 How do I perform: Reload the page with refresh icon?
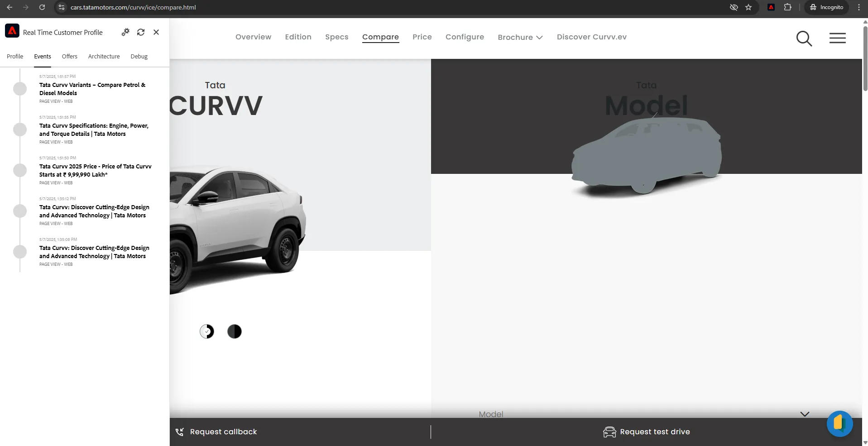(x=42, y=7)
